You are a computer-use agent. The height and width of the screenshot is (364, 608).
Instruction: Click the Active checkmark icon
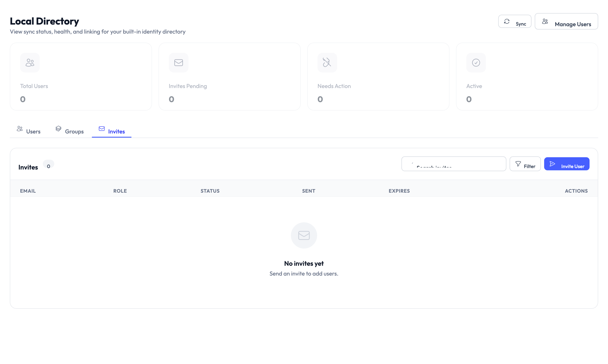(476, 62)
